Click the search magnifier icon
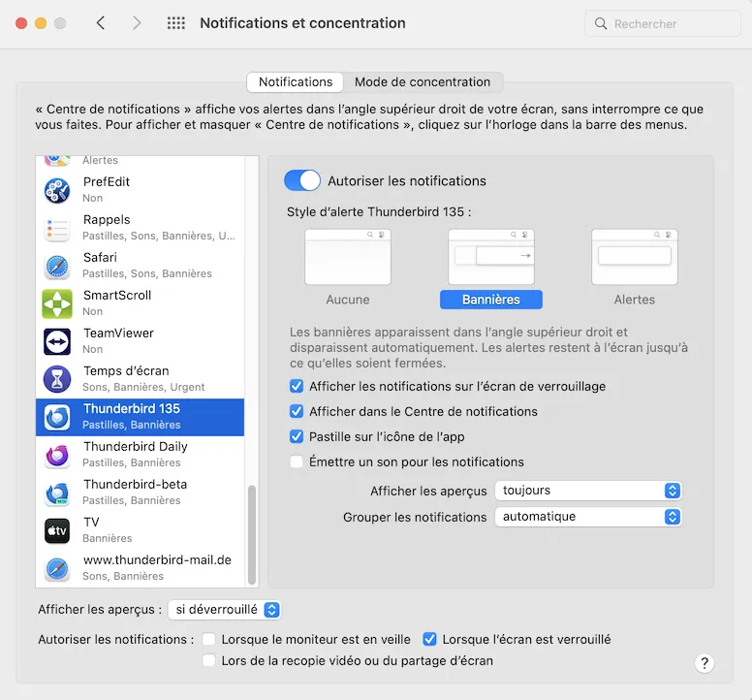 click(x=601, y=23)
